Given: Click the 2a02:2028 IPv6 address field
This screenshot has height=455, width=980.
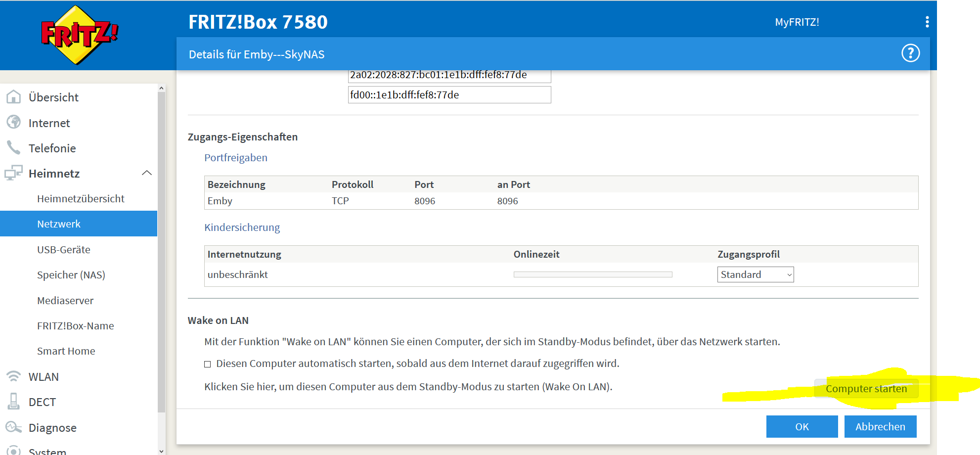Looking at the screenshot, I should (449, 76).
